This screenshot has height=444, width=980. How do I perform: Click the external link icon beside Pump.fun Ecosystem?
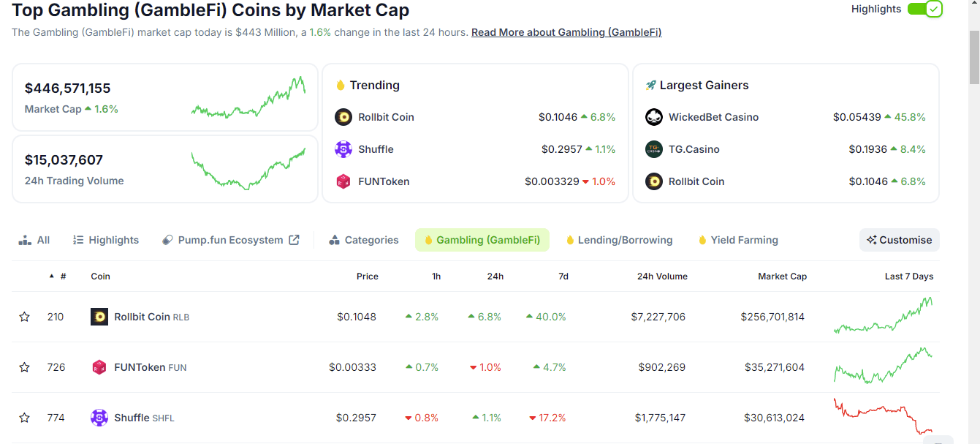point(294,240)
